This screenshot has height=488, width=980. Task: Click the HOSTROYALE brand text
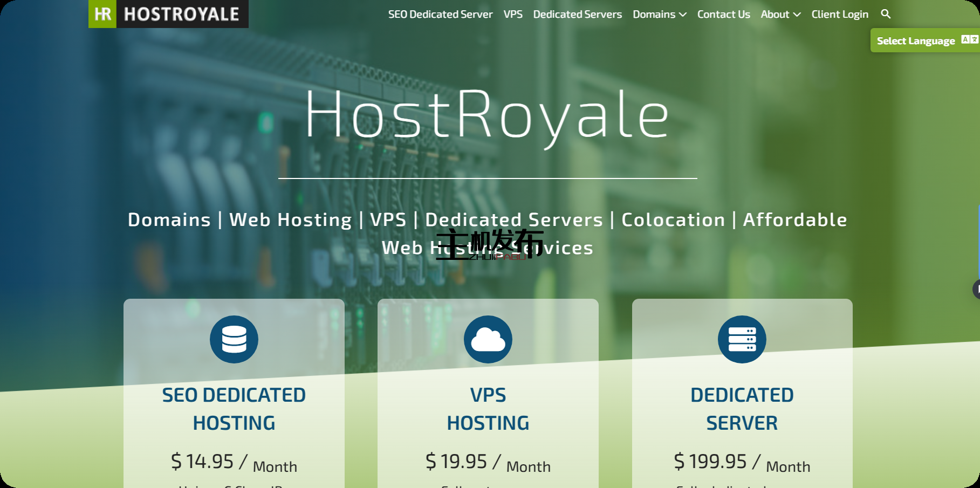point(182,14)
